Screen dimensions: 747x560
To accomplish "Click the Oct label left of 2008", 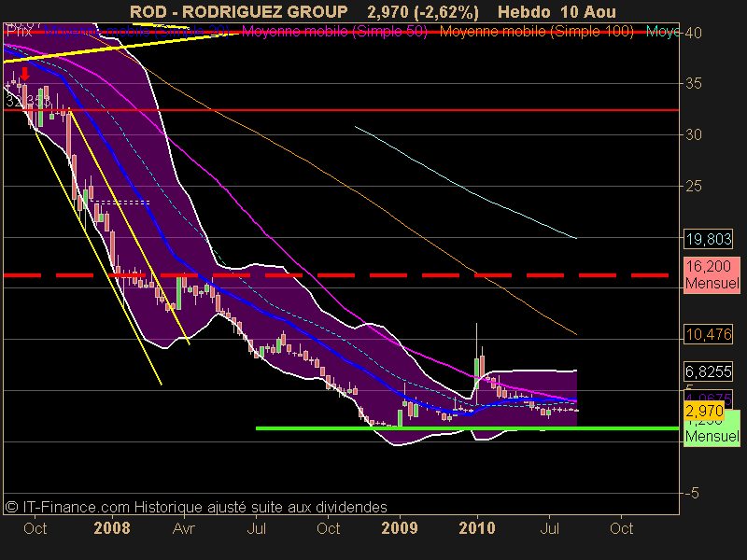I will pos(35,528).
